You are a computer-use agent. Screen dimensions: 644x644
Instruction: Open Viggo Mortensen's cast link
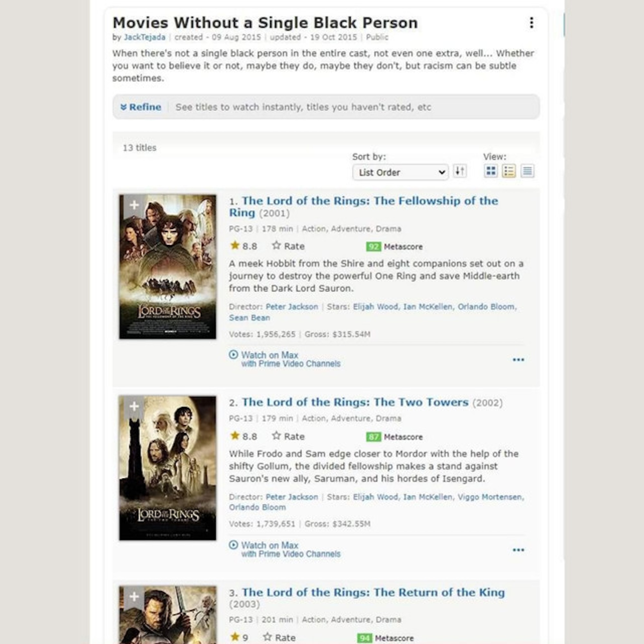[490, 497]
